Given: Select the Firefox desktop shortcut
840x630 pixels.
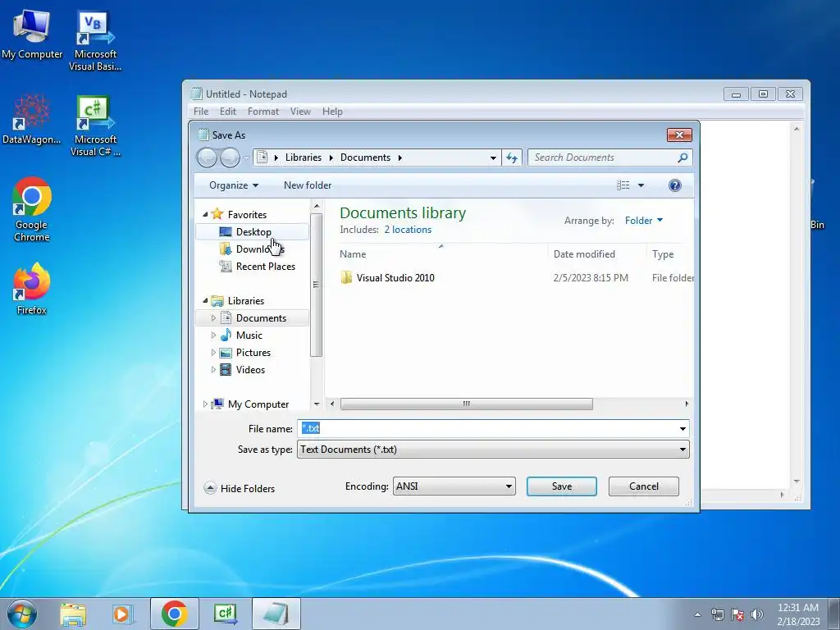Looking at the screenshot, I should point(32,290).
